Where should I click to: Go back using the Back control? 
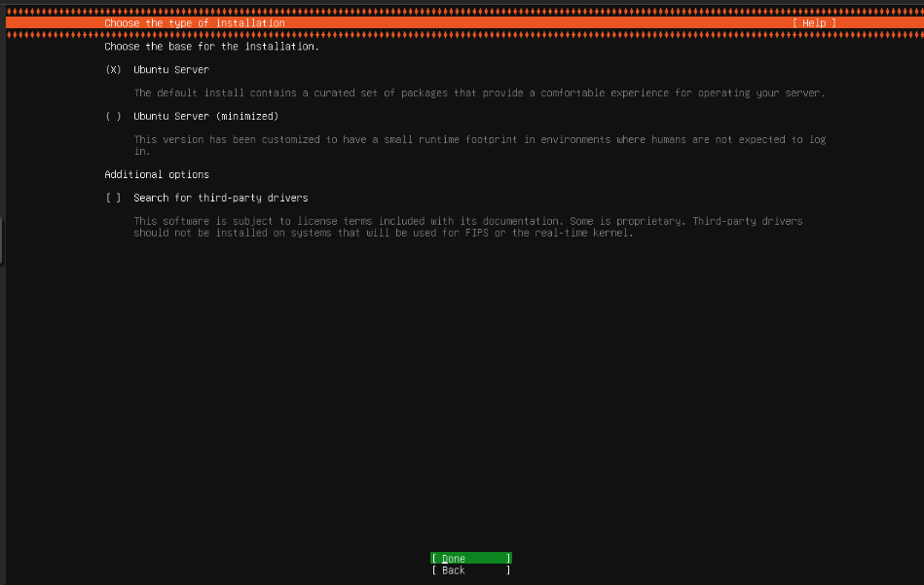(470, 570)
